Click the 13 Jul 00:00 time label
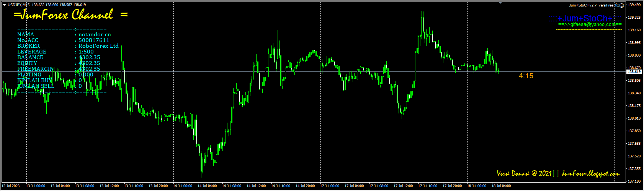The image size is (644, 191). 36,186
